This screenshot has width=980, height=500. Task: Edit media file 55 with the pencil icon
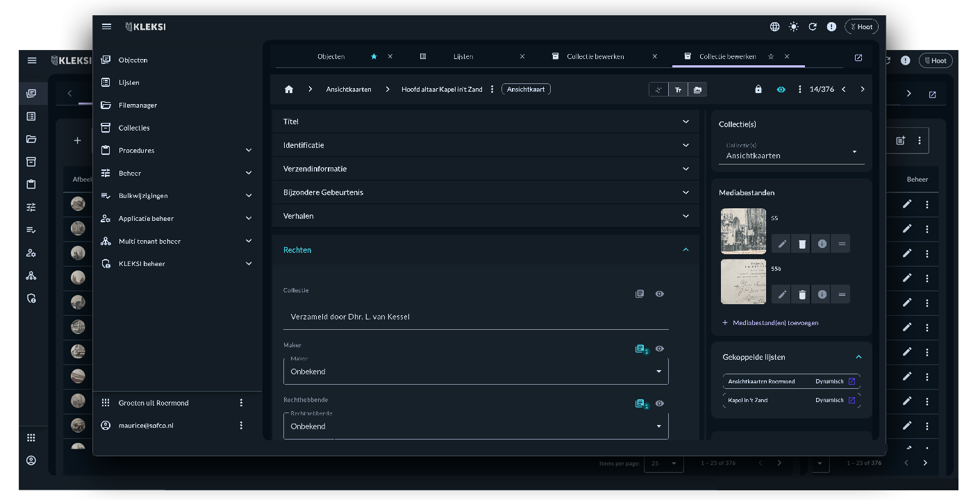[x=782, y=244]
